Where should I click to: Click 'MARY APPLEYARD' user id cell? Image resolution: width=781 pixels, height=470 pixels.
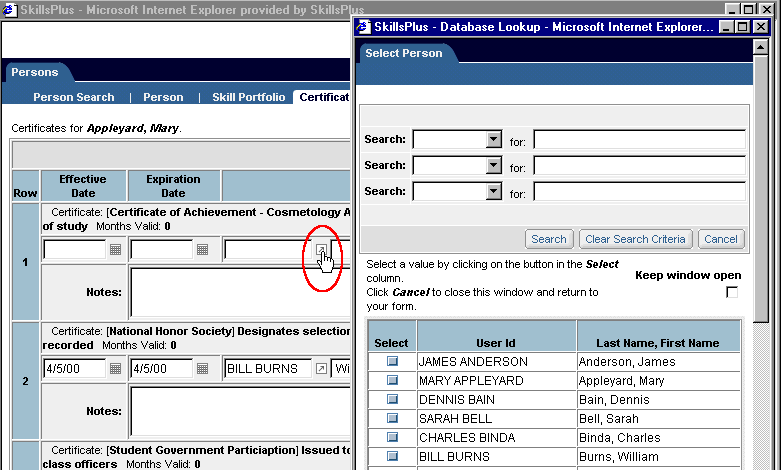[x=497, y=380]
